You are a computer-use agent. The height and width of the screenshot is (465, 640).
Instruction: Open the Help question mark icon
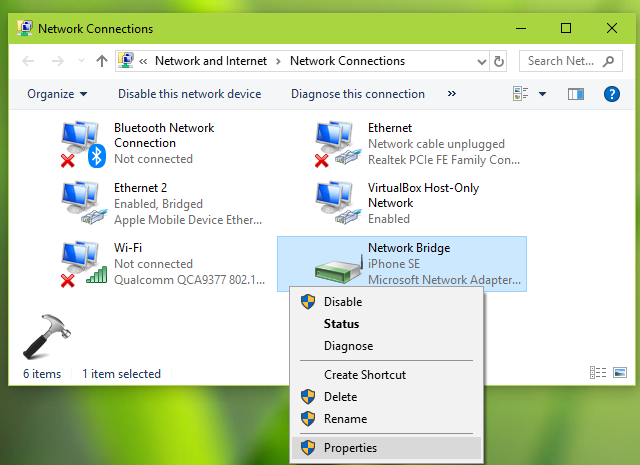point(612,94)
